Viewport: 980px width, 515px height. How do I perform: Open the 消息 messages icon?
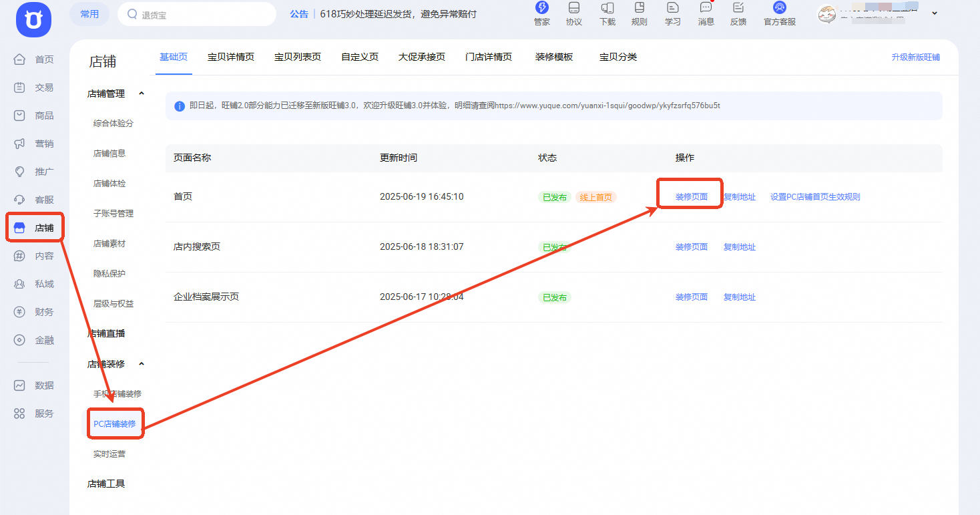[x=706, y=7]
